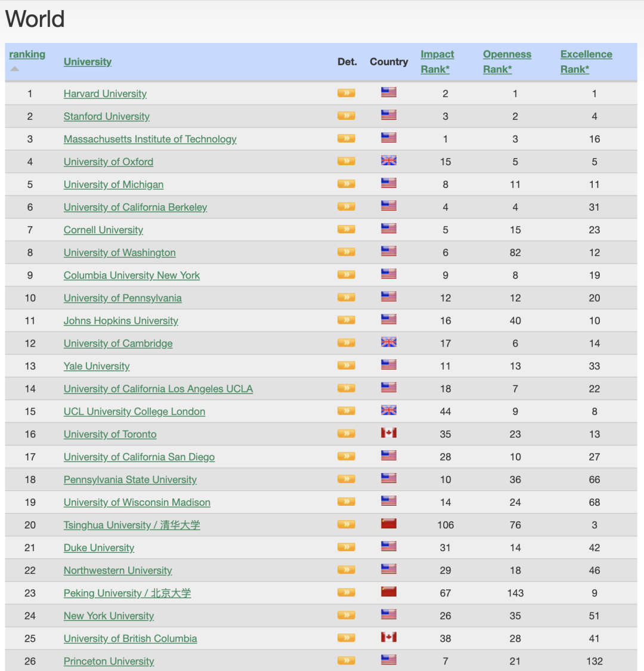Click Canada flag in University of Toronto row
The height and width of the screenshot is (671, 644).
[389, 432]
